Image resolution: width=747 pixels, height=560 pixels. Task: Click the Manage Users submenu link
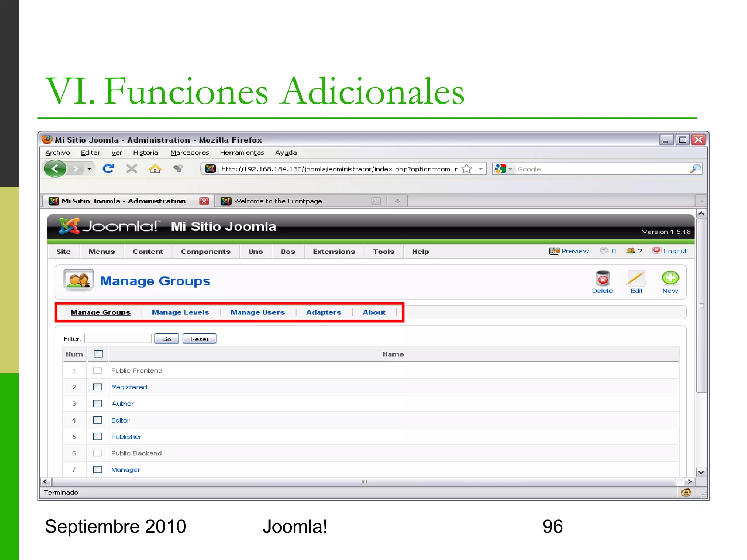click(258, 312)
